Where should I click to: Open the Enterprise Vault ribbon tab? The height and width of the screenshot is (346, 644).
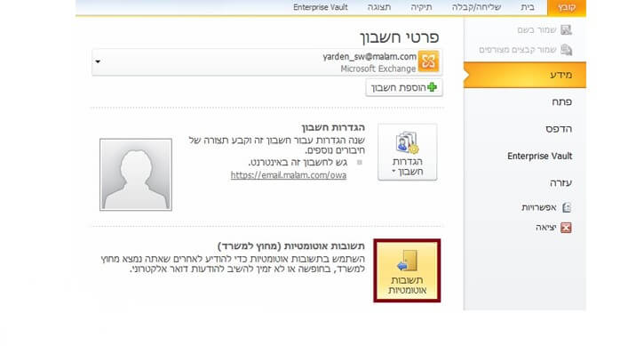(x=321, y=7)
